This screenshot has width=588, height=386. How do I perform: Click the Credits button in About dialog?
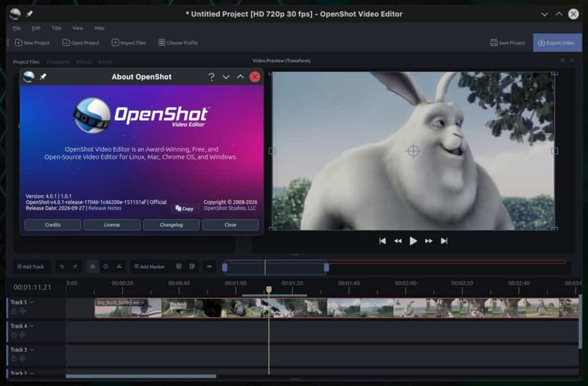coord(52,225)
